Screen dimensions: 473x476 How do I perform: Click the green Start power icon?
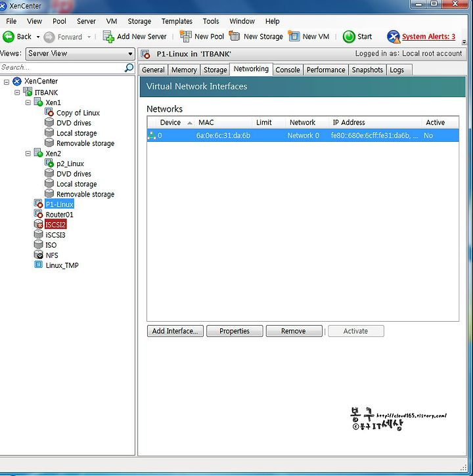click(349, 37)
